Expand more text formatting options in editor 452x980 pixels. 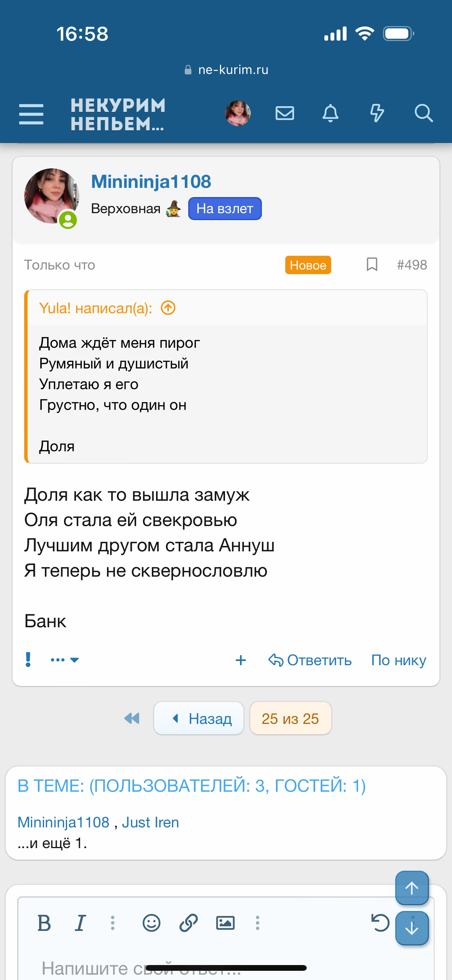(x=113, y=922)
